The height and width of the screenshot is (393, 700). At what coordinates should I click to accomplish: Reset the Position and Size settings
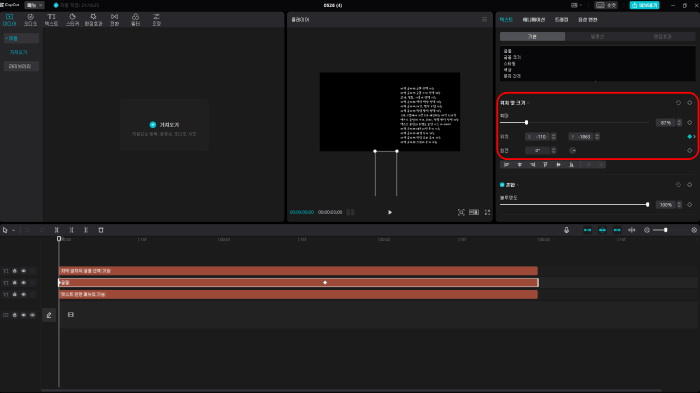(678, 103)
